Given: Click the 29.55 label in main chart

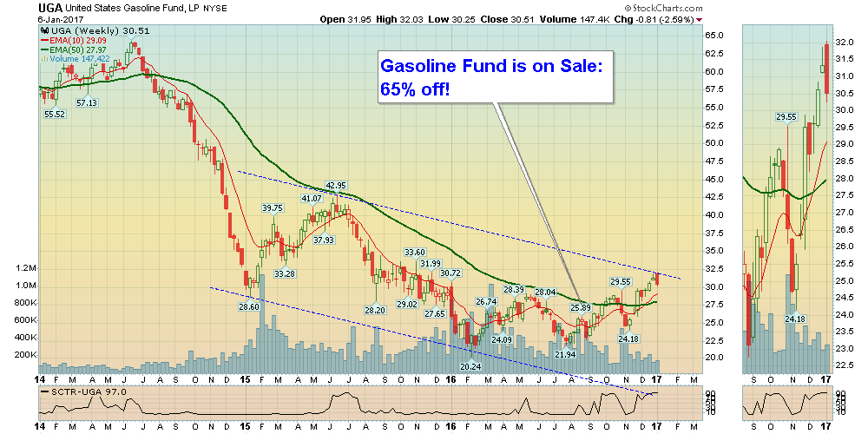Looking at the screenshot, I should point(621,281).
